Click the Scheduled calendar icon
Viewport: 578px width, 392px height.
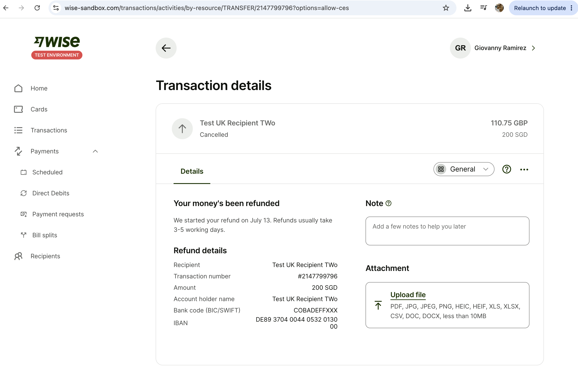click(x=24, y=172)
